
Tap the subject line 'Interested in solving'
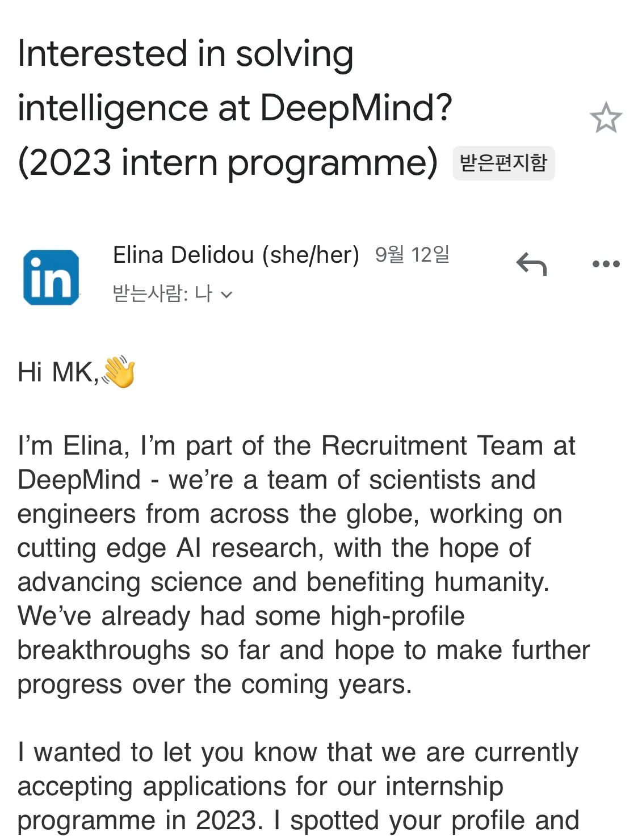coord(186,54)
